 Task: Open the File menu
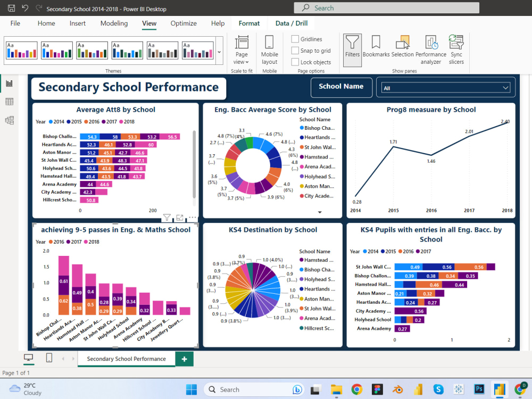(15, 23)
